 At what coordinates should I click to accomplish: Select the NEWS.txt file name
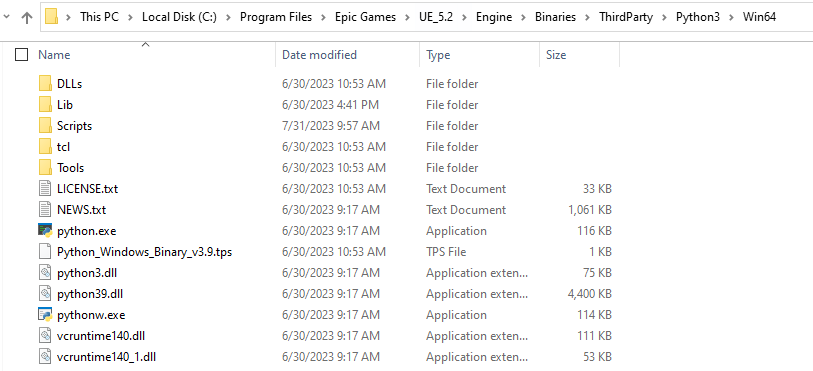click(x=81, y=210)
